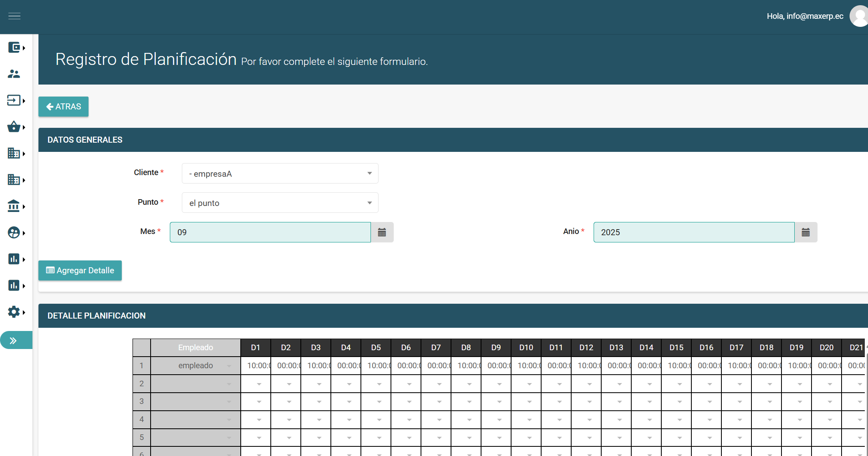The image size is (868, 456).
Task: Open the wallet sidebar icon
Action: pos(14,48)
